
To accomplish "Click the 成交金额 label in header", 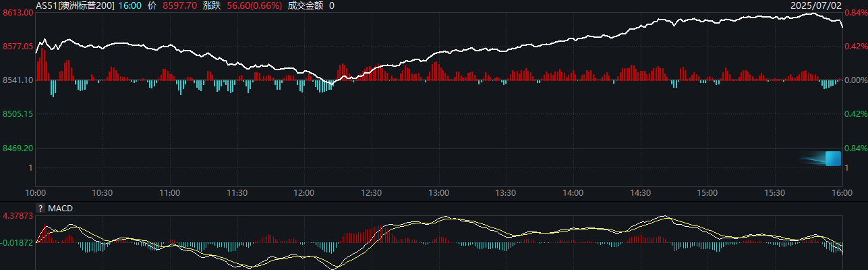I will tap(306, 5).
